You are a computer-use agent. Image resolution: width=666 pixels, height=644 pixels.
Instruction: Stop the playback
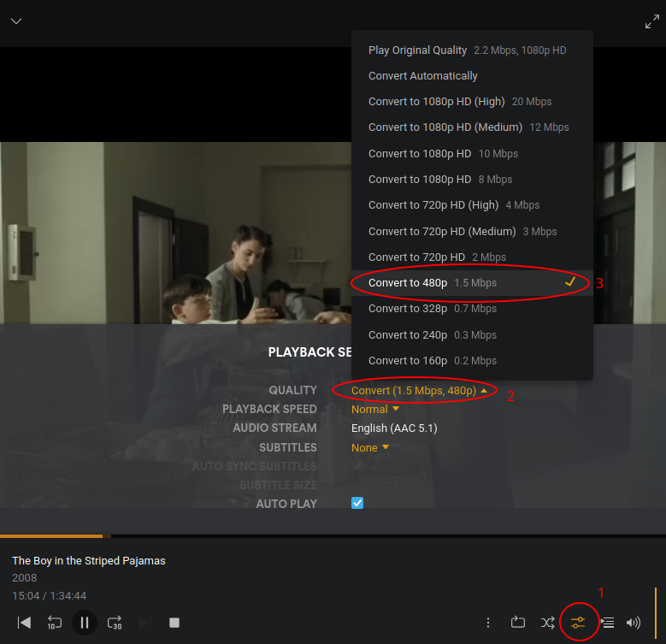(174, 623)
